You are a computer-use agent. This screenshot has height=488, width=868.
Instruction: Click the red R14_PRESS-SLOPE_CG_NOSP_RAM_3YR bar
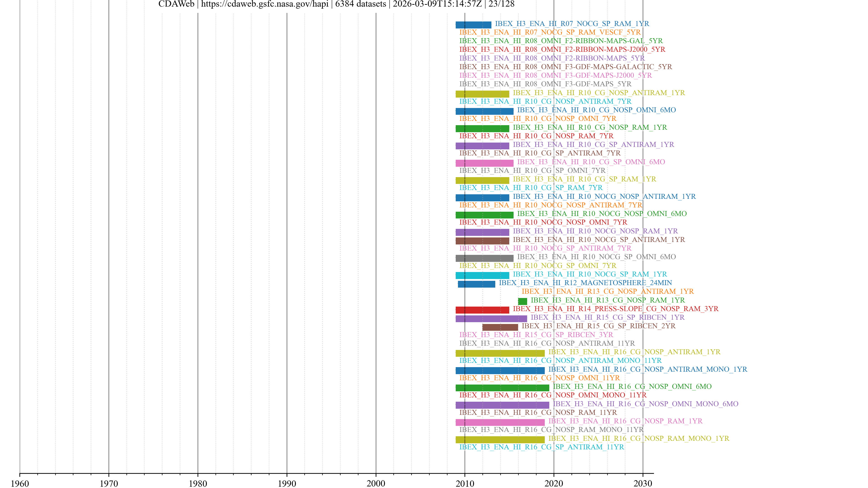pos(482,310)
